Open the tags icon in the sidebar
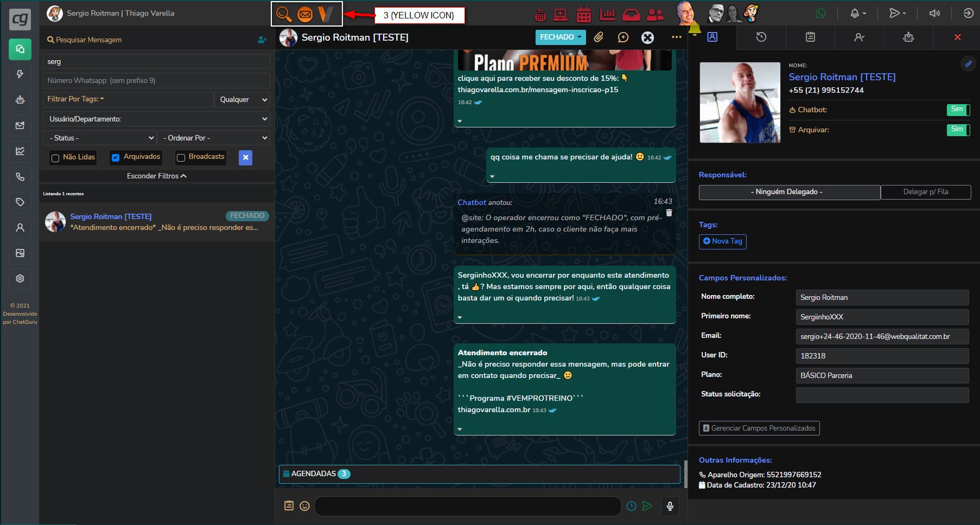 tap(20, 202)
